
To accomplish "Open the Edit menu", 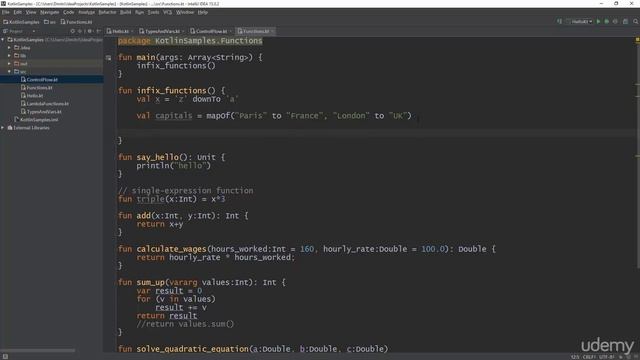I will [x=18, y=12].
